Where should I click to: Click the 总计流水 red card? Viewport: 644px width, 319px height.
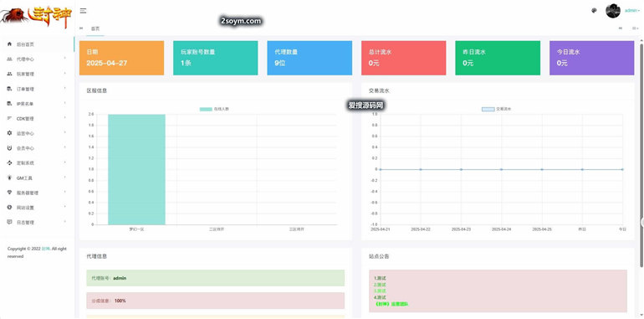pyautogui.click(x=404, y=58)
